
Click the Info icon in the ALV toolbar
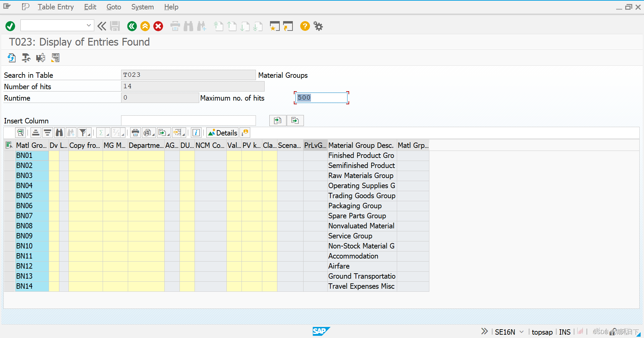coord(196,132)
